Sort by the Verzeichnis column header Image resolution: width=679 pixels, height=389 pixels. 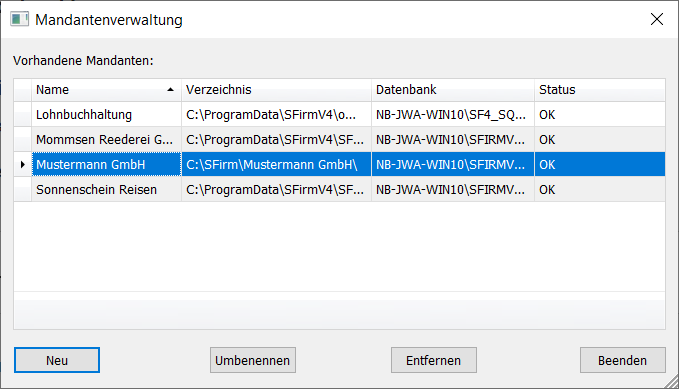[x=276, y=90]
